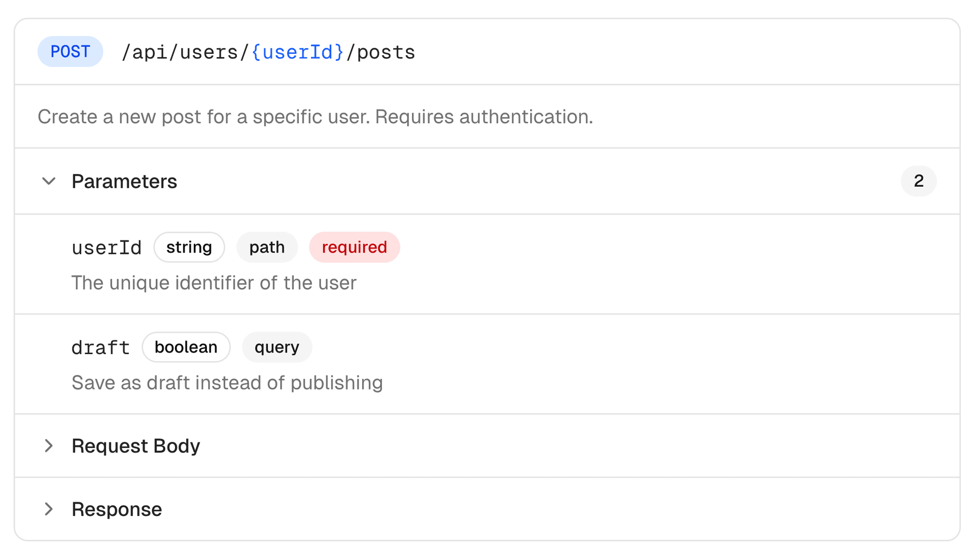Image resolution: width=974 pixels, height=560 pixels.
Task: Expand the Response section chevron
Action: tap(49, 509)
